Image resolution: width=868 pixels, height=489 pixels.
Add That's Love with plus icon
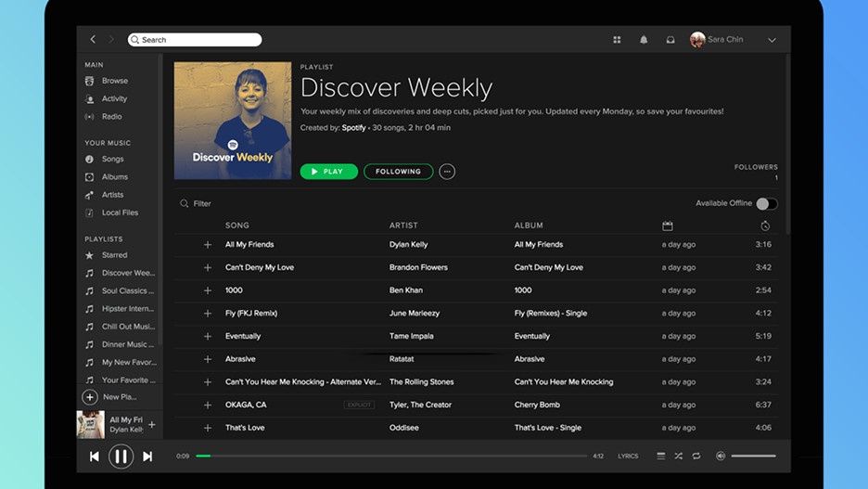click(x=208, y=428)
